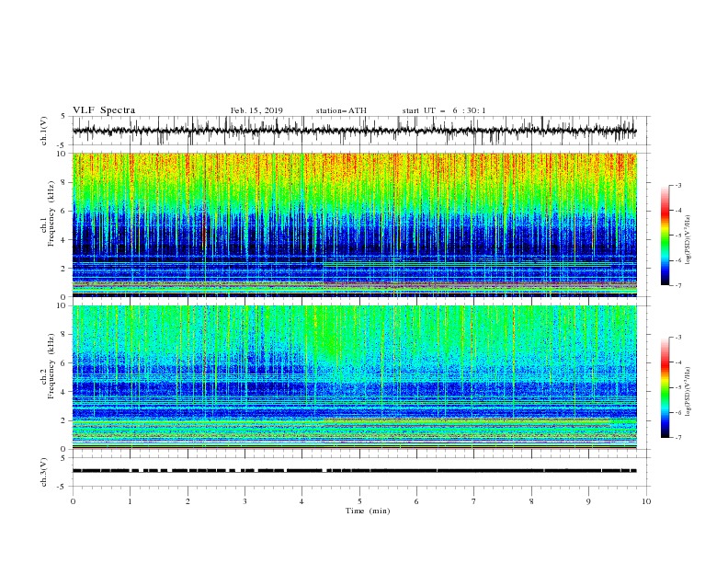Click inside the ch.1 spectrogram panel
The width and height of the screenshot is (728, 563).
point(354,224)
